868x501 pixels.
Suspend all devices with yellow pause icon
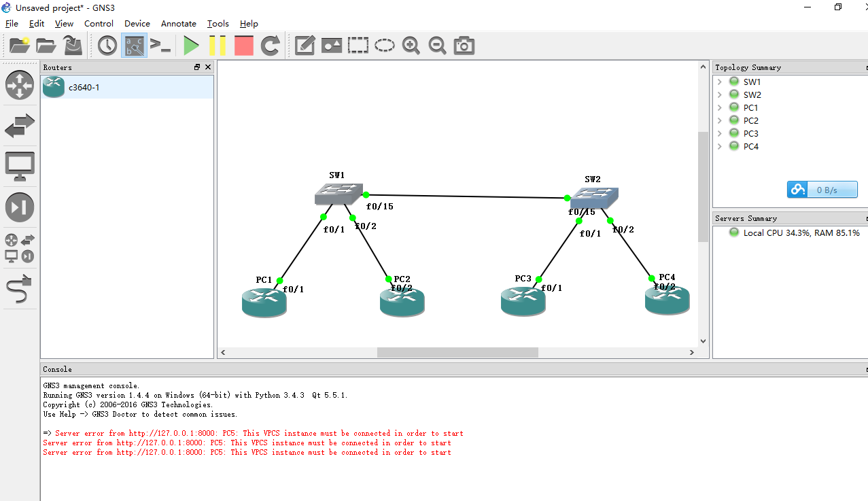[x=218, y=46]
